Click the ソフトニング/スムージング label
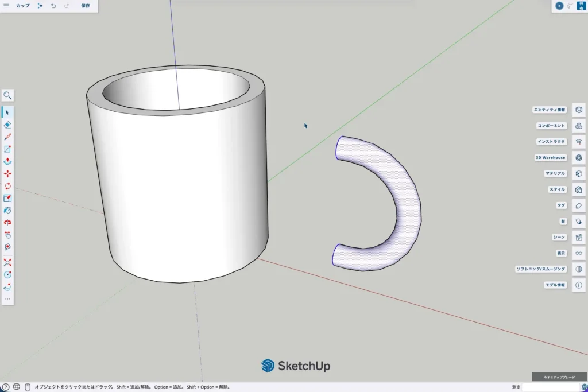The width and height of the screenshot is (588, 392). coord(541,269)
